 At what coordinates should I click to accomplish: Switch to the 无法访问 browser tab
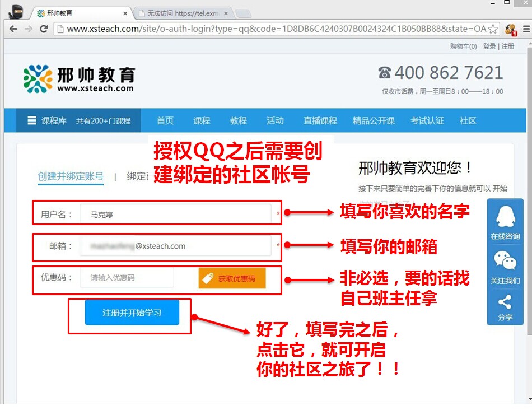(181, 13)
